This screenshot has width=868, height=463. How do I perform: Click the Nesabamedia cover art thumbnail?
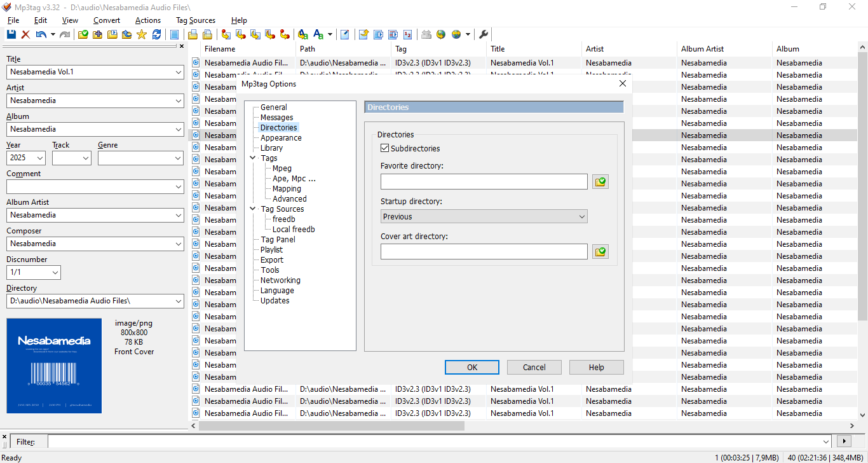click(54, 366)
